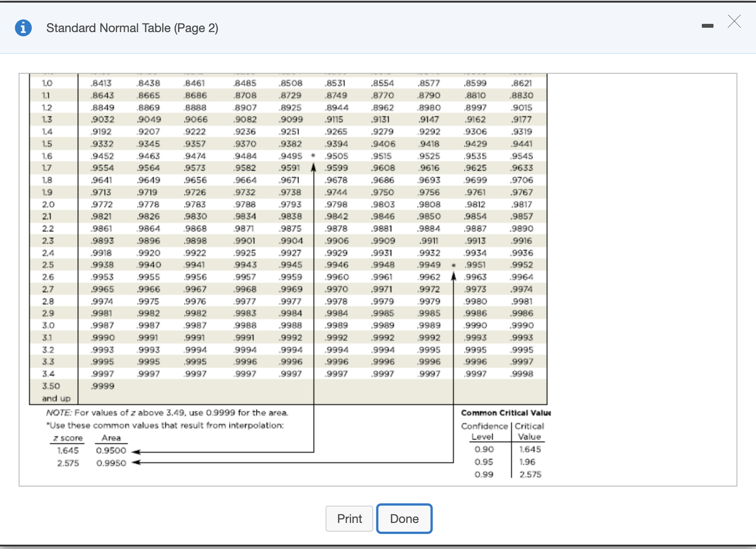Select value .9505 in row 1.6
This screenshot has width=756, height=549.
pos(337,156)
